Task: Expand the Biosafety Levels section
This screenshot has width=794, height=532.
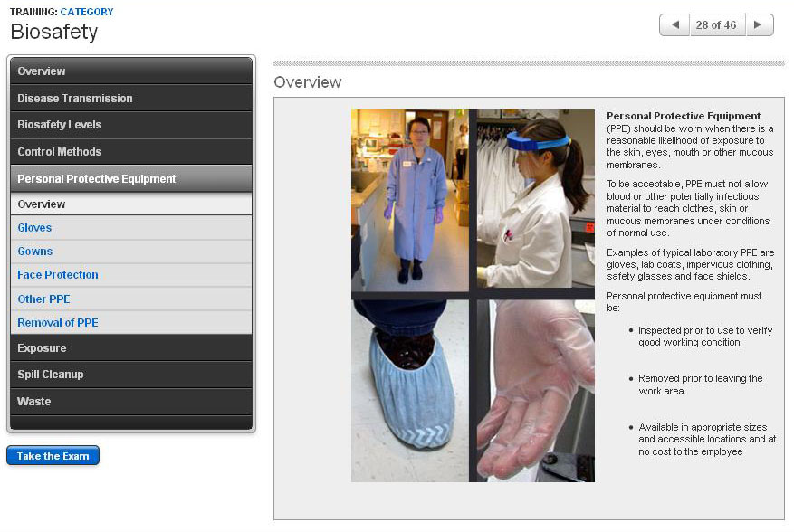Action: (x=131, y=125)
